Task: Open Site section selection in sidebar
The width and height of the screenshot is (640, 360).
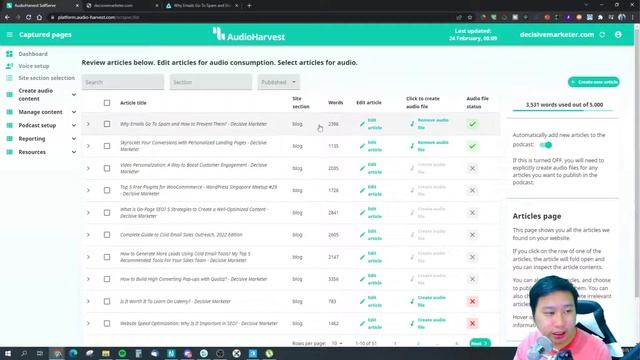Action: (x=47, y=78)
